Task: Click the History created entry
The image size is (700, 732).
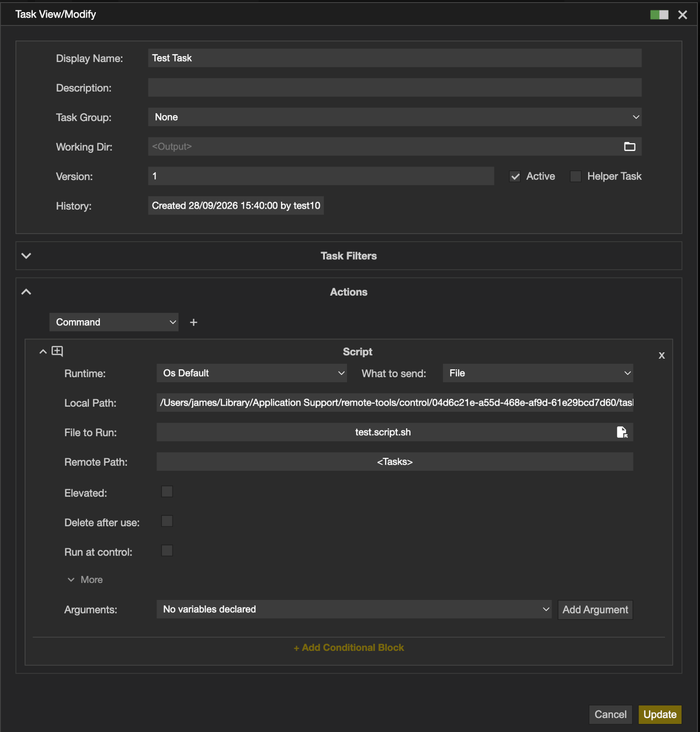Action: (236, 206)
